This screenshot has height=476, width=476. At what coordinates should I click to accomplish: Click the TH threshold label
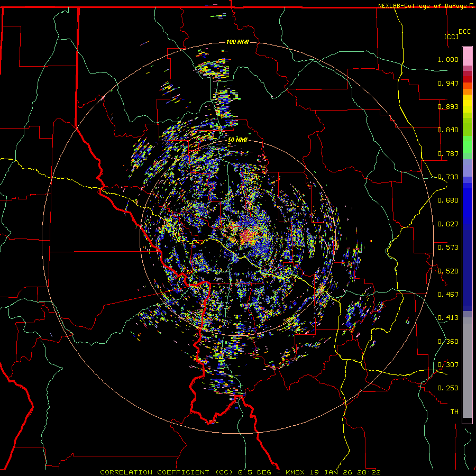click(x=454, y=411)
